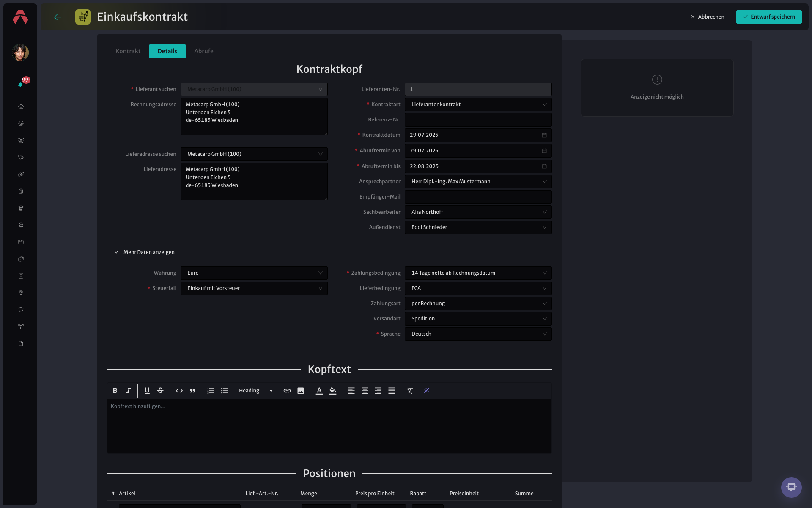Switch to the Kontrakt tab
This screenshot has height=508, width=812.
click(x=128, y=51)
